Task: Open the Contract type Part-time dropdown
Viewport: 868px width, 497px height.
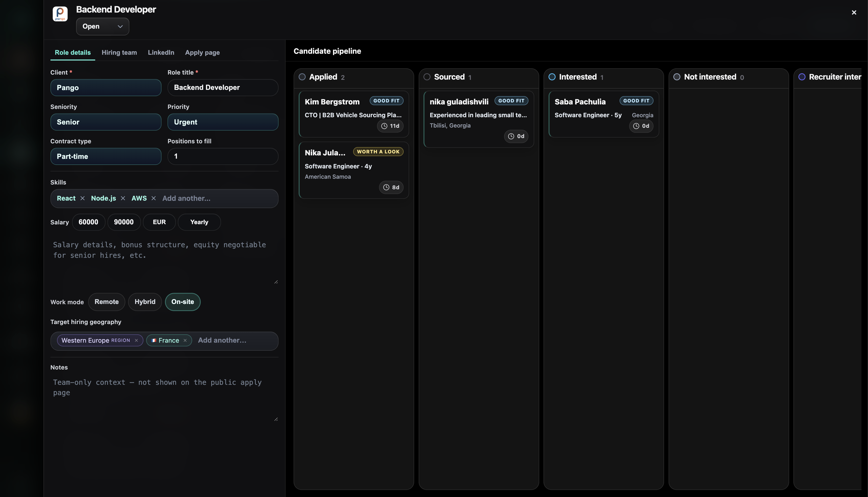Action: [x=106, y=156]
